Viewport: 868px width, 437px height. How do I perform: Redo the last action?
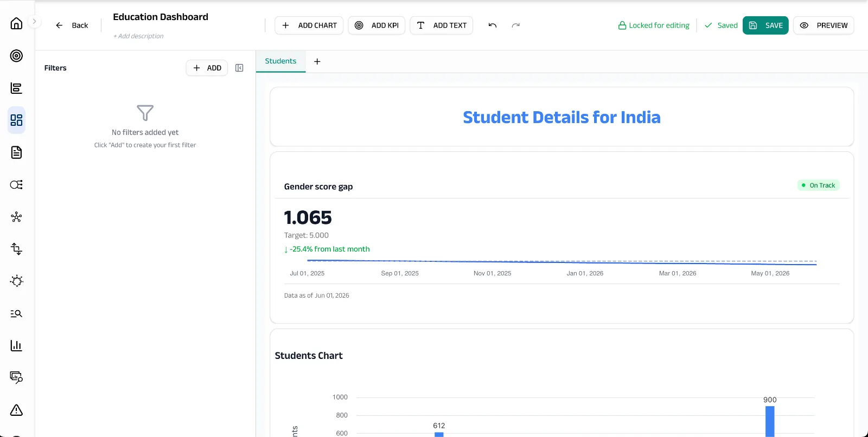pos(516,25)
